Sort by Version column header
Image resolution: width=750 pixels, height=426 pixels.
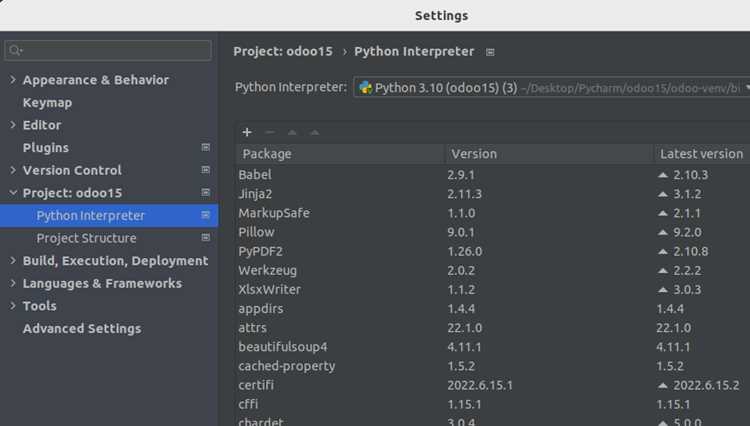550,154
